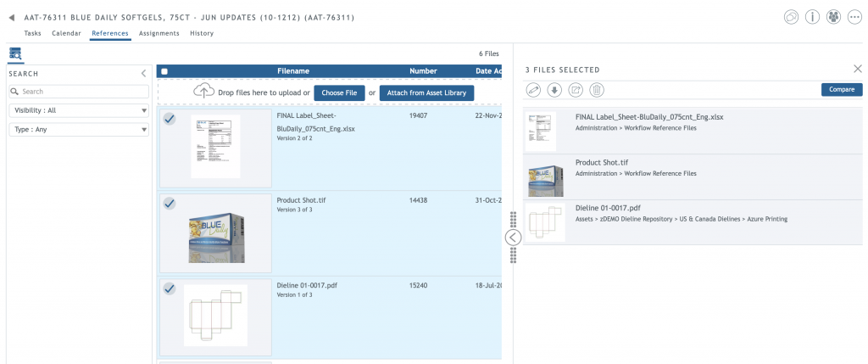868x364 pixels.
Task: Delete selected files with trash icon
Action: pyautogui.click(x=597, y=90)
